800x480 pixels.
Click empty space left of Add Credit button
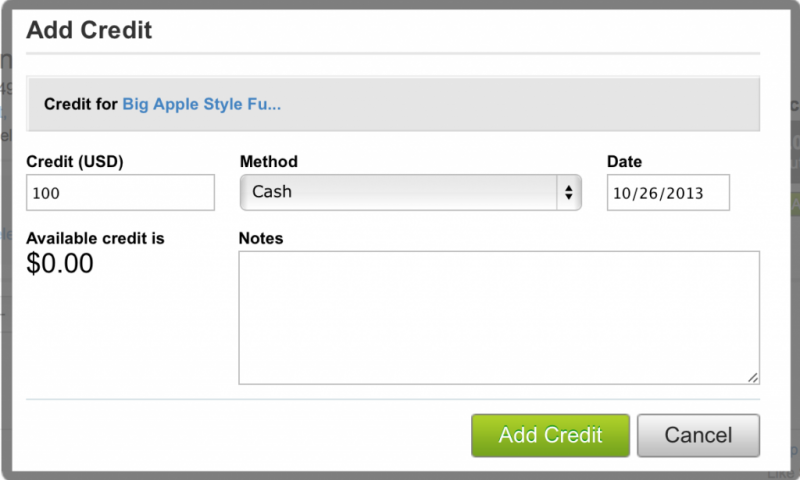(250, 435)
